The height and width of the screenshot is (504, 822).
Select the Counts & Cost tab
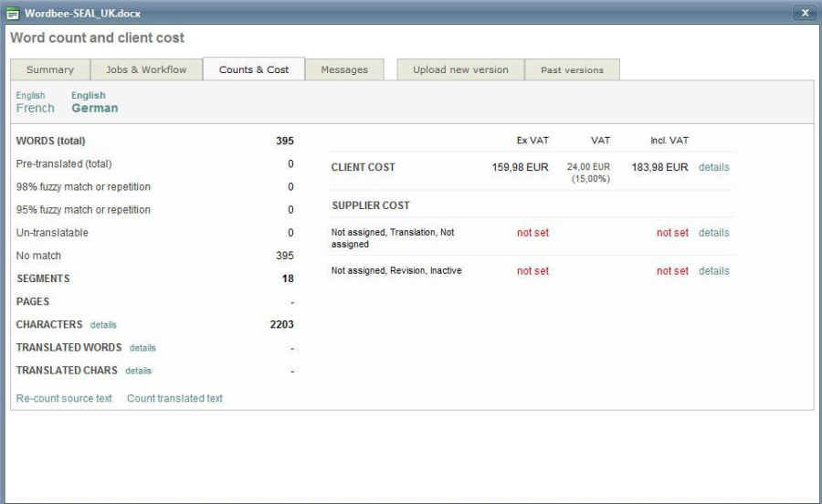point(253,69)
